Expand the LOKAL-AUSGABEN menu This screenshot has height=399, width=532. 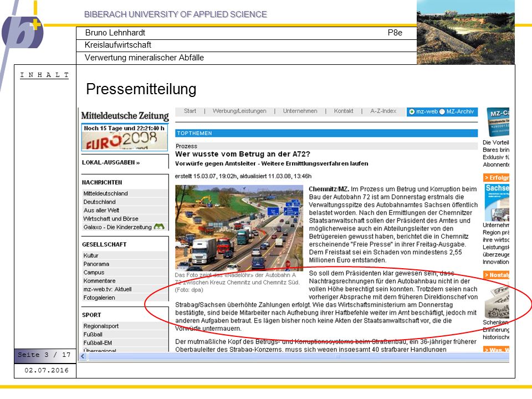point(111,162)
